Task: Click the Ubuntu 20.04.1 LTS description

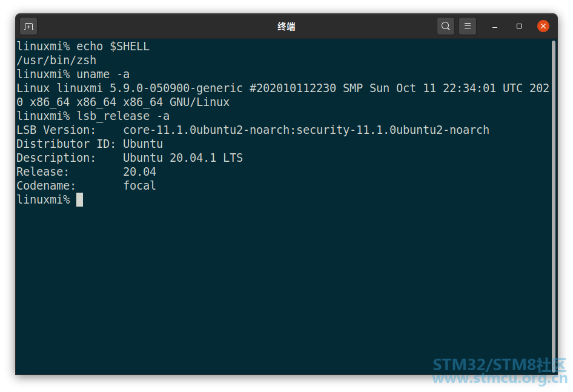Action: tap(183, 158)
